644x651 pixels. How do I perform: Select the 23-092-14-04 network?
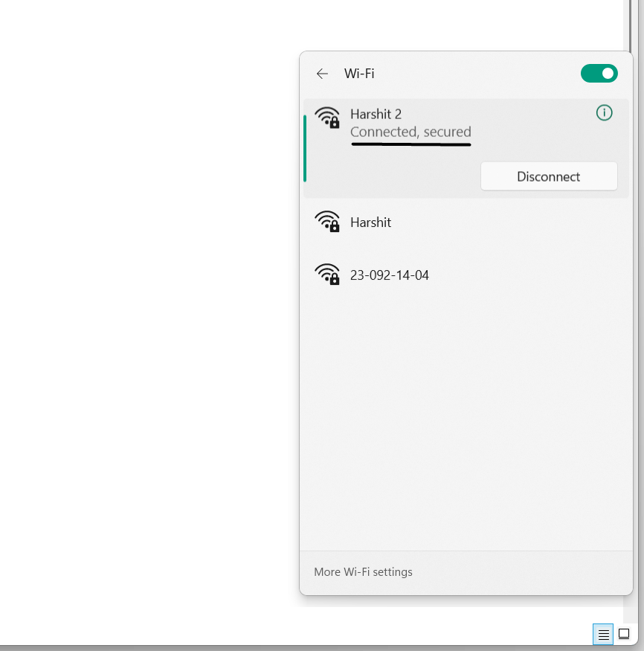[466, 275]
